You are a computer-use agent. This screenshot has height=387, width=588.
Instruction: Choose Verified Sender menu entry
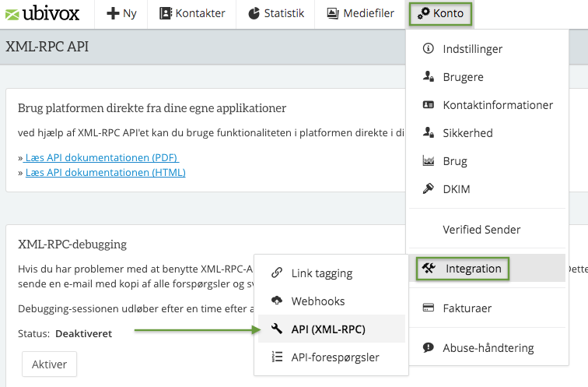(x=481, y=230)
